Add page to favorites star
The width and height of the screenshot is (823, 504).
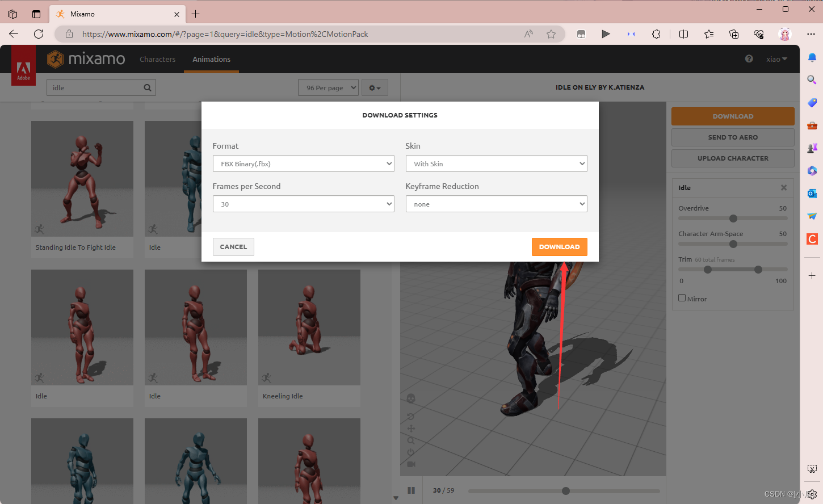coord(551,34)
